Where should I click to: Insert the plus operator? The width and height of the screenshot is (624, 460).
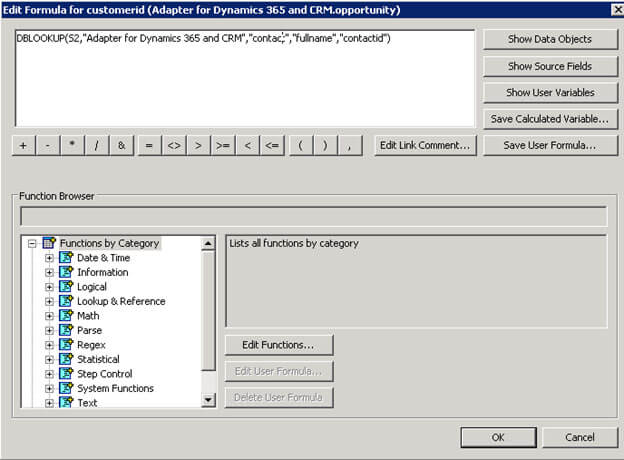pyautogui.click(x=23, y=146)
